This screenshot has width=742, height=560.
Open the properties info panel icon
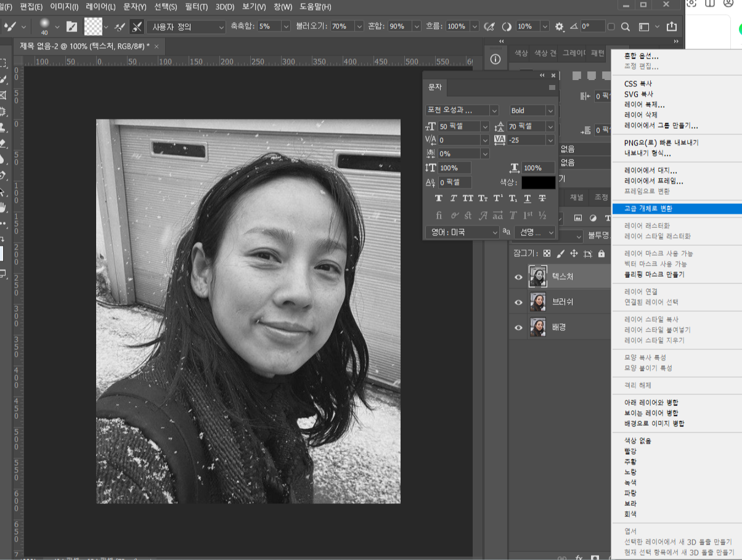point(496,59)
